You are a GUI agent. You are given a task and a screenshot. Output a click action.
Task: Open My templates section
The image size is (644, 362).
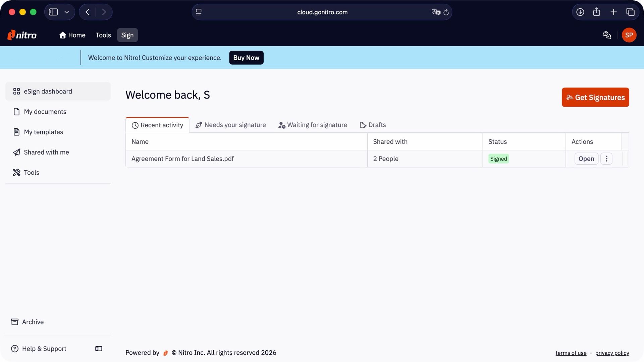coord(58,132)
